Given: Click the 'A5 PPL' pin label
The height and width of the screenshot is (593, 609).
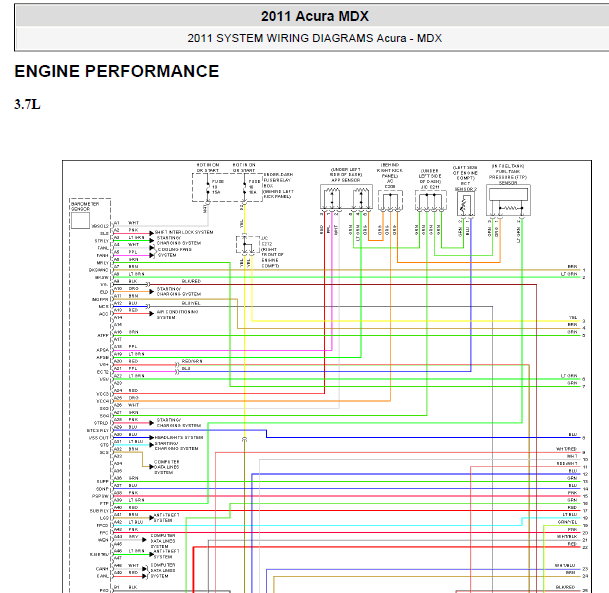Looking at the screenshot, I should (x=126, y=252).
